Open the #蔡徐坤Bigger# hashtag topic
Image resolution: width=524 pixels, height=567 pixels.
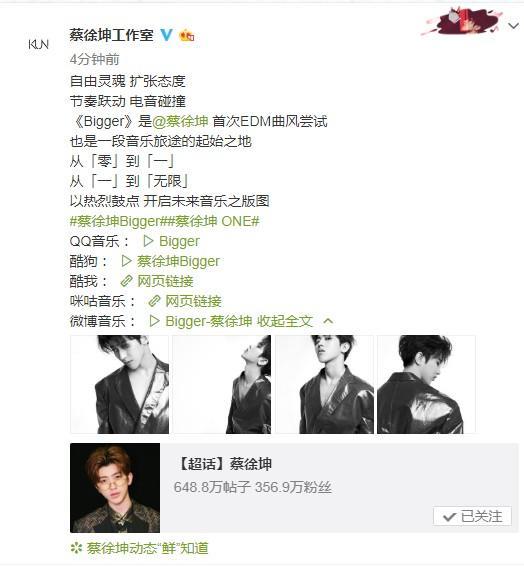pos(117,221)
